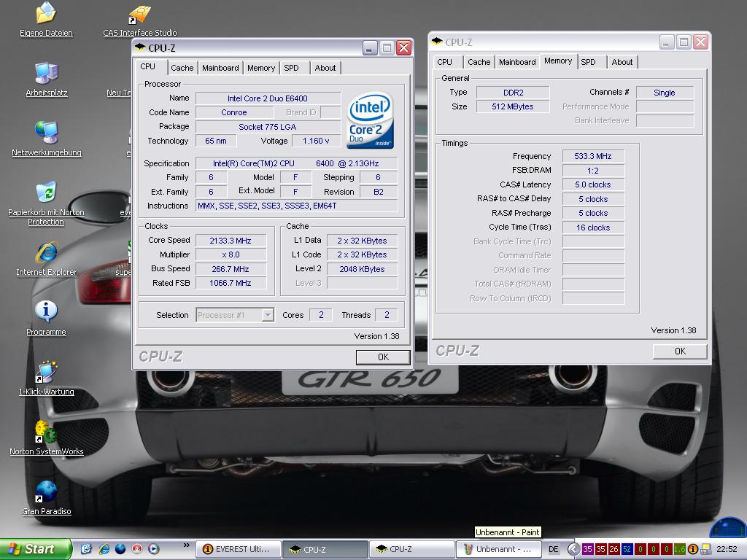
Task: Click the CAS# Latency value 5.0 clocks
Action: point(593,184)
